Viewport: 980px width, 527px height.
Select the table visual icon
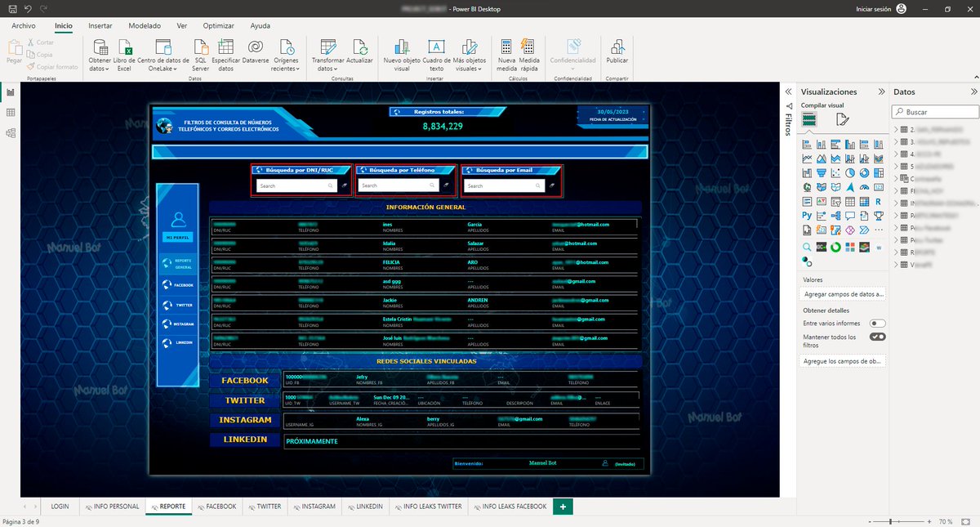[x=850, y=202]
